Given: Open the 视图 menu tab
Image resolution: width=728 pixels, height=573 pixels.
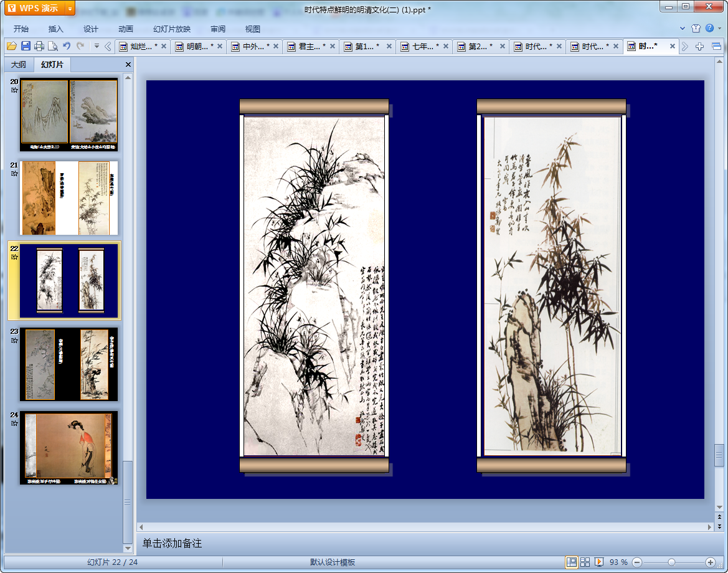Looking at the screenshot, I should point(253,29).
